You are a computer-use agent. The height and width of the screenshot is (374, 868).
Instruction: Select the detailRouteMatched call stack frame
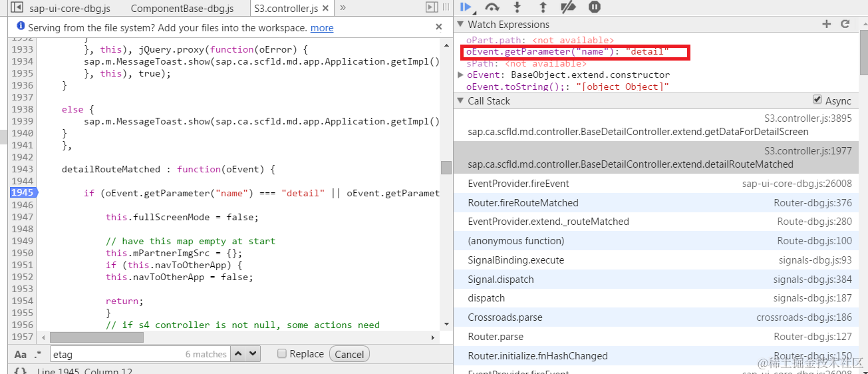[x=656, y=158]
